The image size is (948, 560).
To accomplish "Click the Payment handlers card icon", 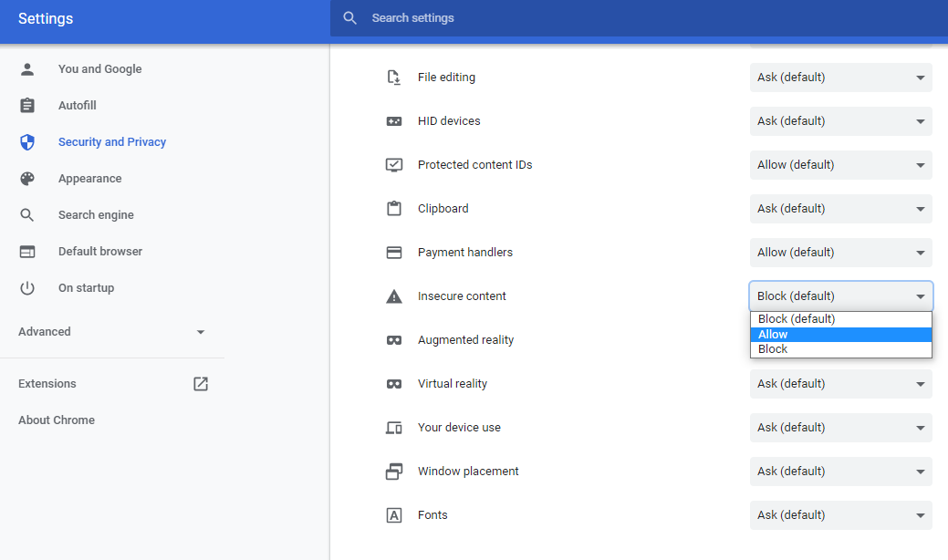I will [x=393, y=253].
